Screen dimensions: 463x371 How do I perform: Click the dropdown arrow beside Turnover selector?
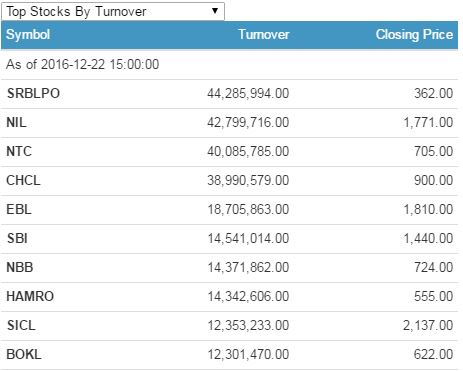[x=215, y=11]
